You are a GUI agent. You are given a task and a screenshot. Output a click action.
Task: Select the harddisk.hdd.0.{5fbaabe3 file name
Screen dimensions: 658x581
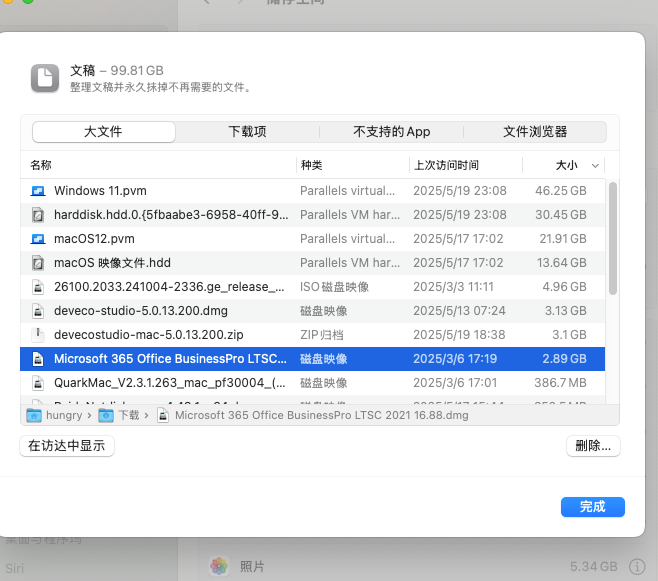click(171, 215)
